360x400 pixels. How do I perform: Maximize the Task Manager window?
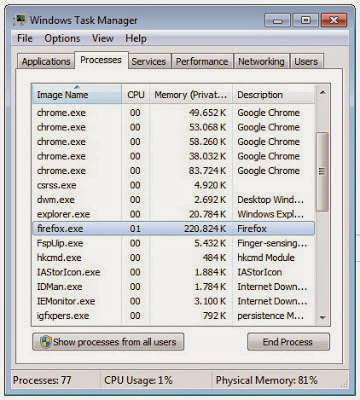(x=305, y=21)
